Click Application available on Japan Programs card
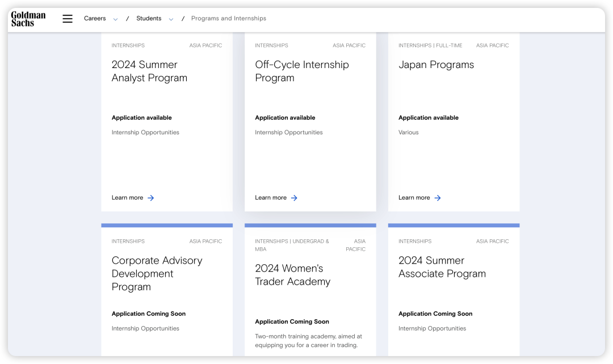Image resolution: width=613 pixels, height=364 pixels. (429, 117)
